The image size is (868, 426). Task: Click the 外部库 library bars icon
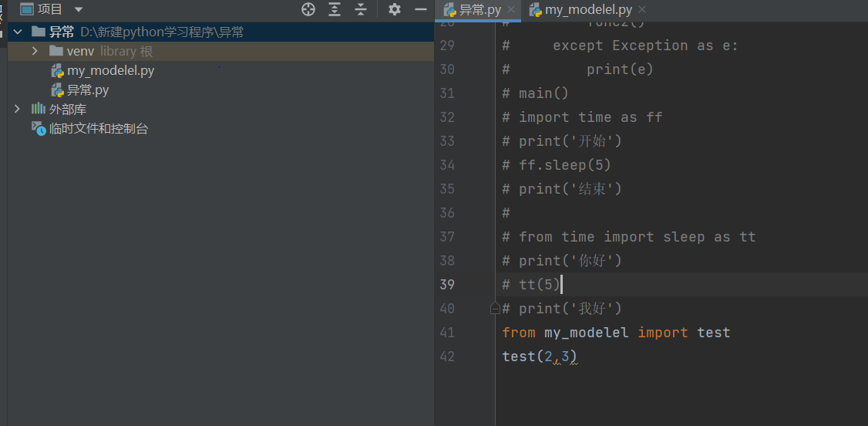[38, 109]
